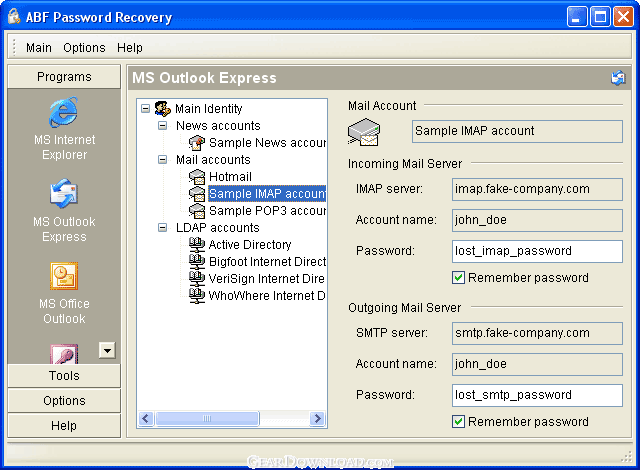The height and width of the screenshot is (470, 640).
Task: Click the Programs sidebar section button
Action: point(64,77)
